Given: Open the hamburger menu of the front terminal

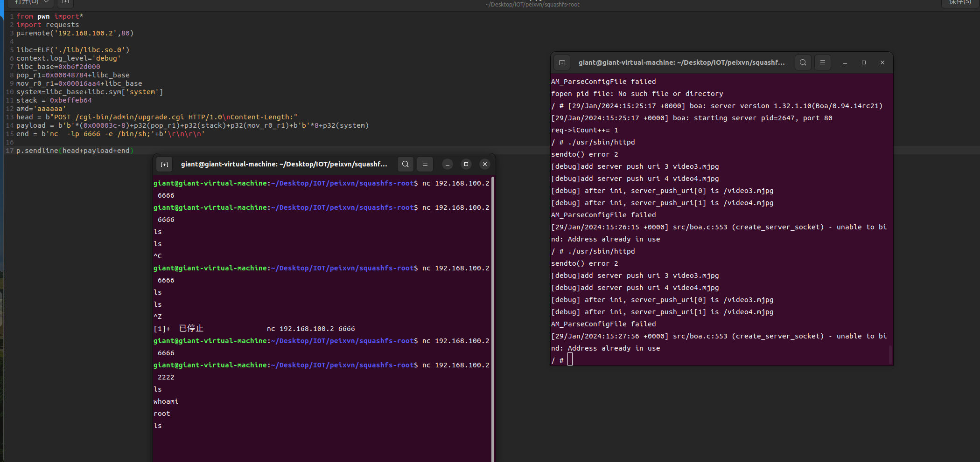Looking at the screenshot, I should 425,164.
